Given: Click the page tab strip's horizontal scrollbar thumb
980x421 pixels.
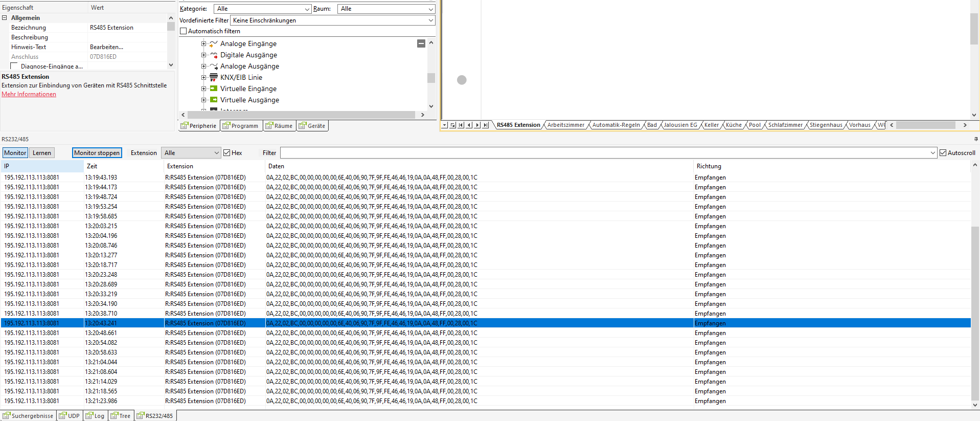Looking at the screenshot, I should click(926, 125).
